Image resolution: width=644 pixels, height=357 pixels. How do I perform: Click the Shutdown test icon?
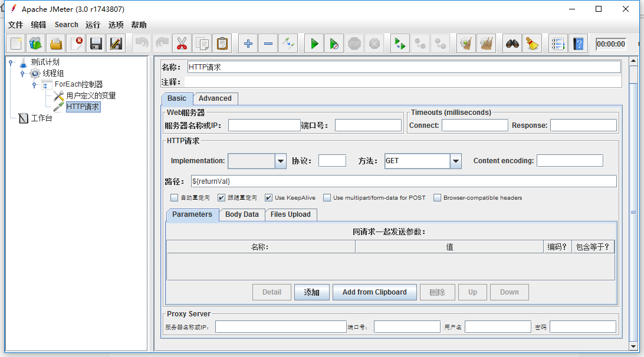point(374,44)
